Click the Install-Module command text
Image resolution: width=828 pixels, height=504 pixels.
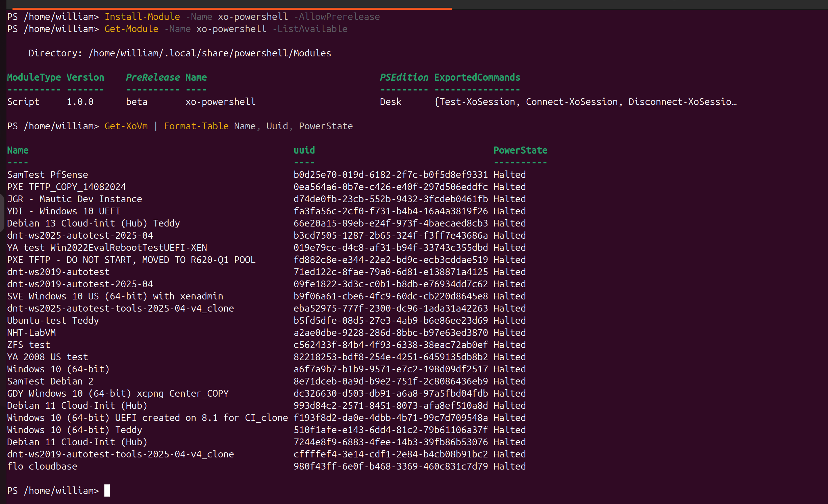(142, 17)
